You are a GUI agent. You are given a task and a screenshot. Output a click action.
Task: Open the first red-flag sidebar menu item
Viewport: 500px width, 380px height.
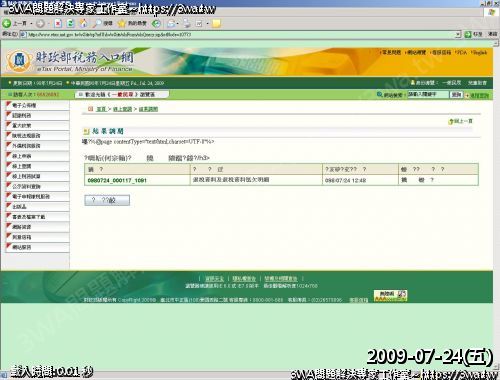(37, 105)
